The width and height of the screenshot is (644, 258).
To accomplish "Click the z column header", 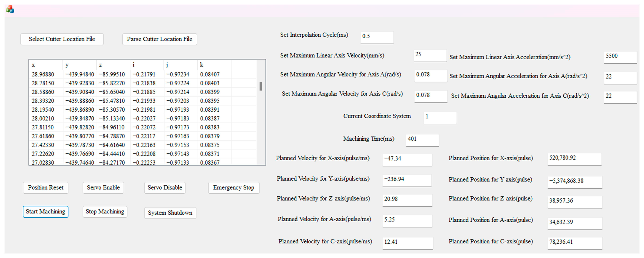I will [113, 65].
